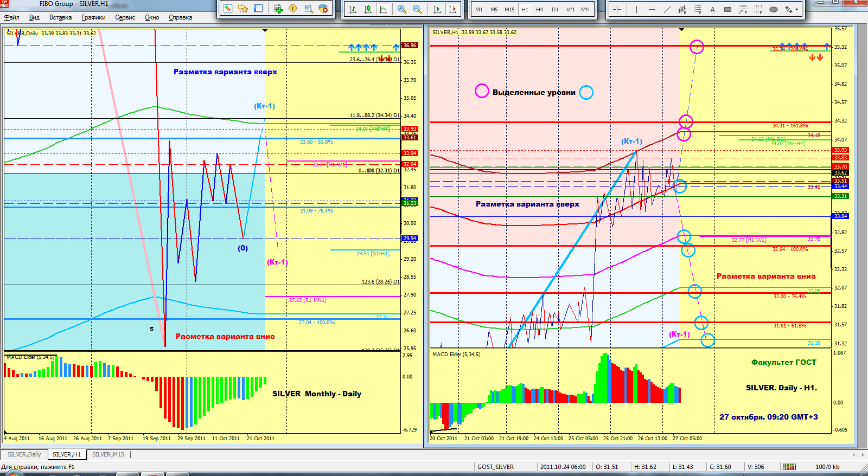
Task: Select the Text label tool
Action: [712, 9]
